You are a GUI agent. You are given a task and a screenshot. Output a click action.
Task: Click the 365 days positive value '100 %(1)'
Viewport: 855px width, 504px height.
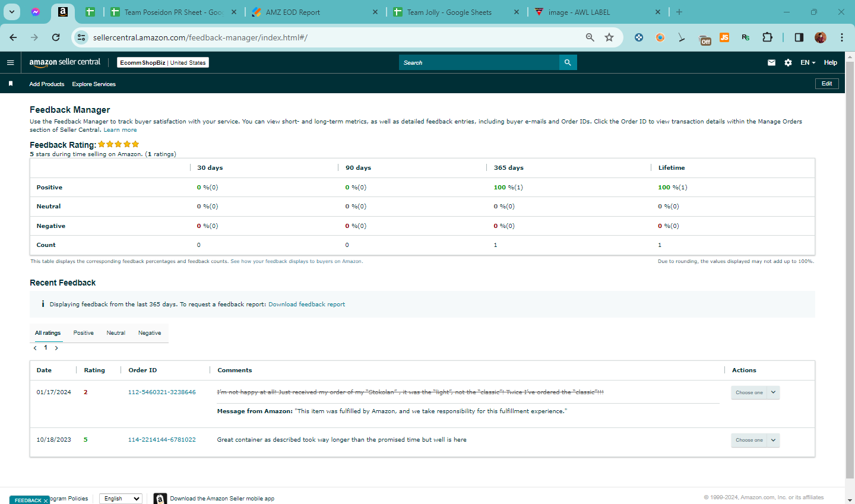click(508, 188)
